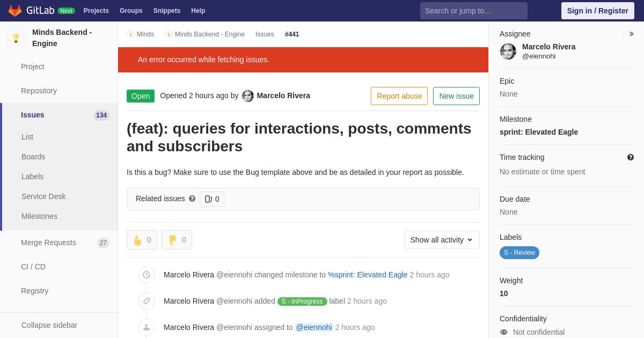Click the Search or jump to field

pos(474,11)
